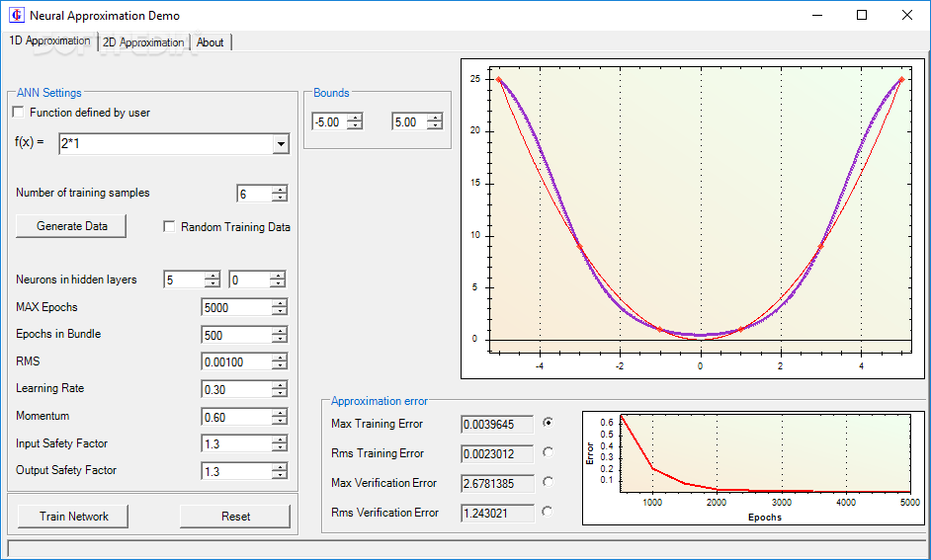Click the Rms Training Error value 0.0023012

pos(497,453)
